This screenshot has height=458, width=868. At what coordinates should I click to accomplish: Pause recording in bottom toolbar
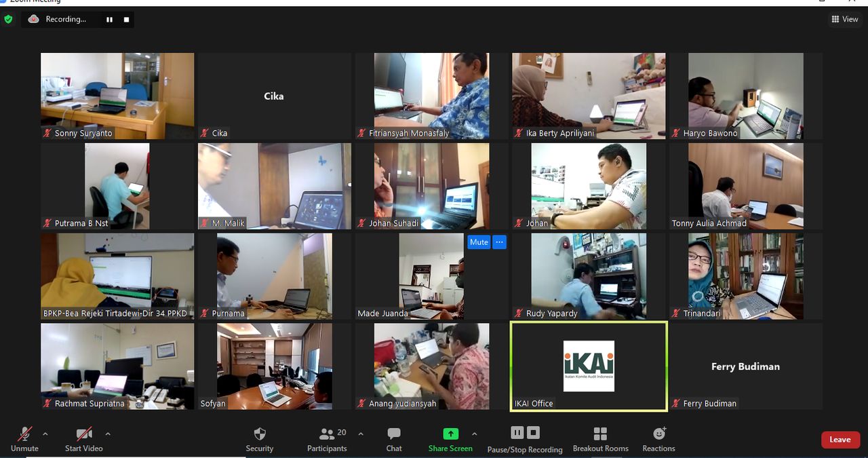click(517, 432)
